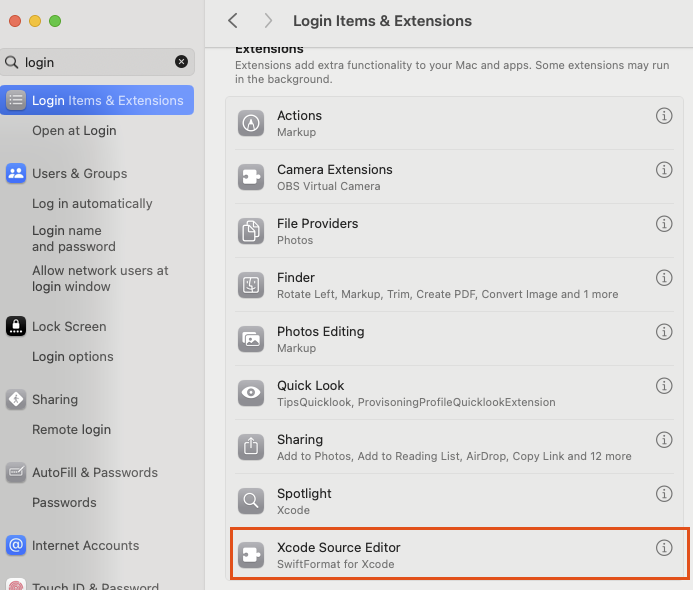
Task: Open info for Sharing extensions
Action: pyautogui.click(x=663, y=439)
